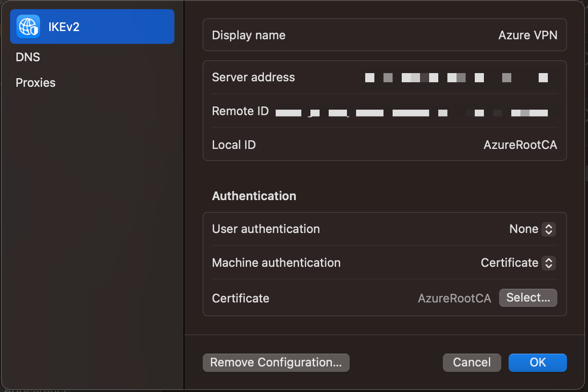Open the Proxies section

[x=36, y=83]
